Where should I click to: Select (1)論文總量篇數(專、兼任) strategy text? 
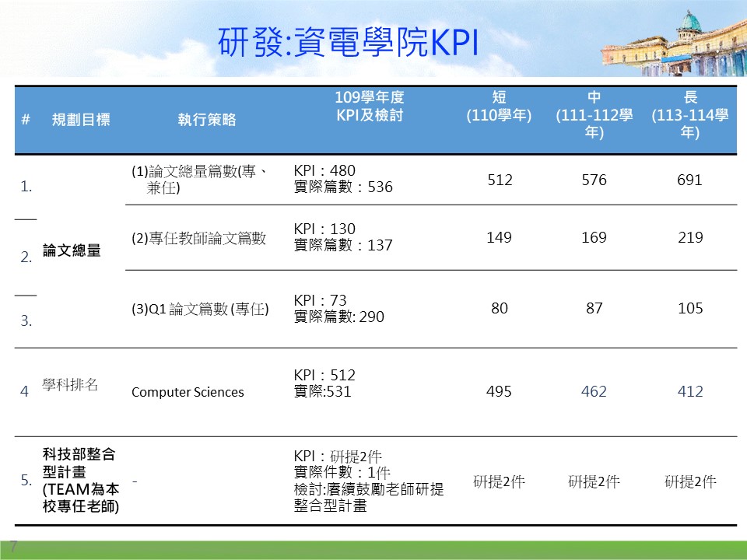coord(199,180)
